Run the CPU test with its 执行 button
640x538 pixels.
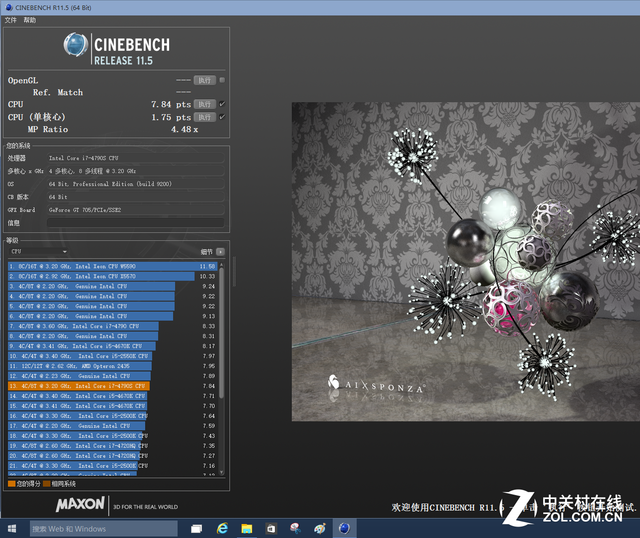204,104
